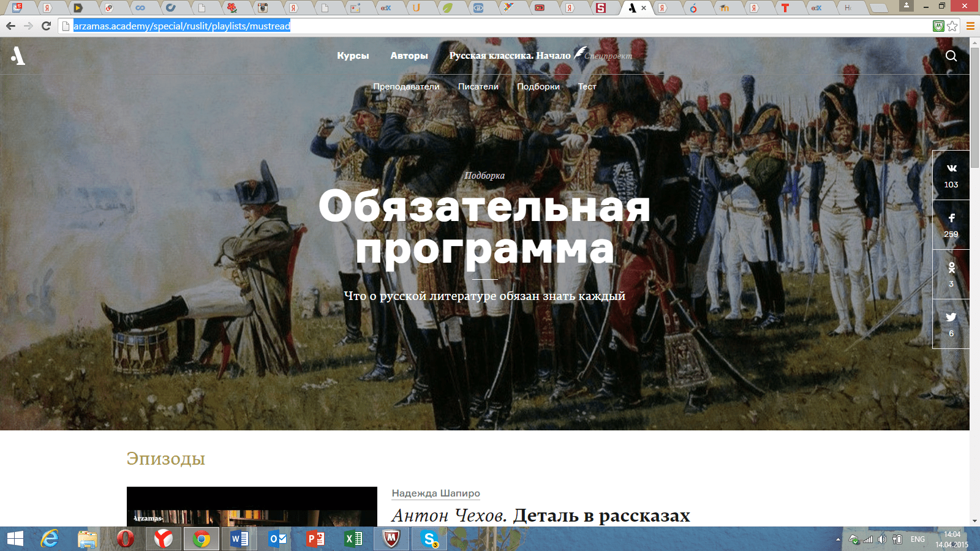The height and width of the screenshot is (551, 980).
Task: Open File Explorer from taskbar
Action: click(88, 539)
